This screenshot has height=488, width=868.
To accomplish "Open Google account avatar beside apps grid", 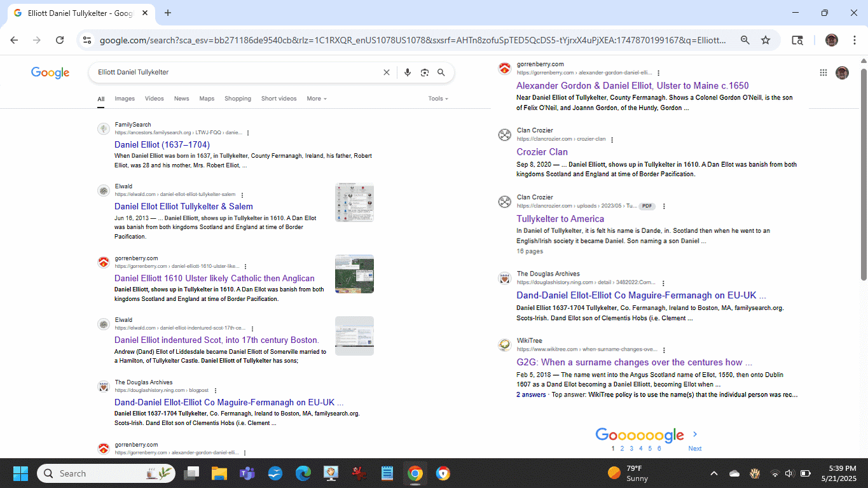I will click(843, 73).
